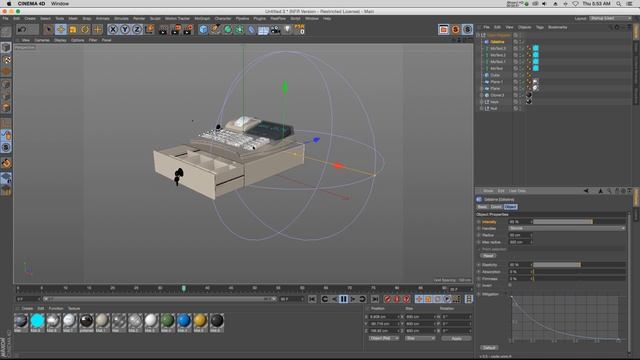Adjust the Intensity slider

[x=579, y=222]
